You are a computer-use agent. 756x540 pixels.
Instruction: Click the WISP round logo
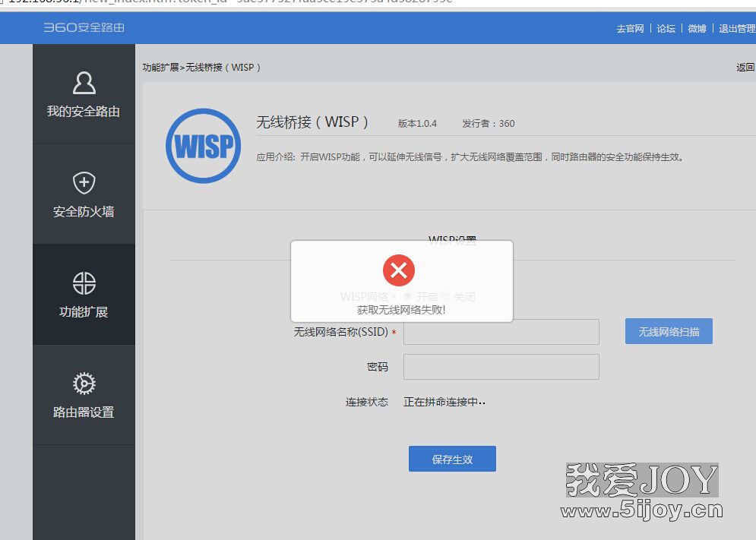(203, 146)
